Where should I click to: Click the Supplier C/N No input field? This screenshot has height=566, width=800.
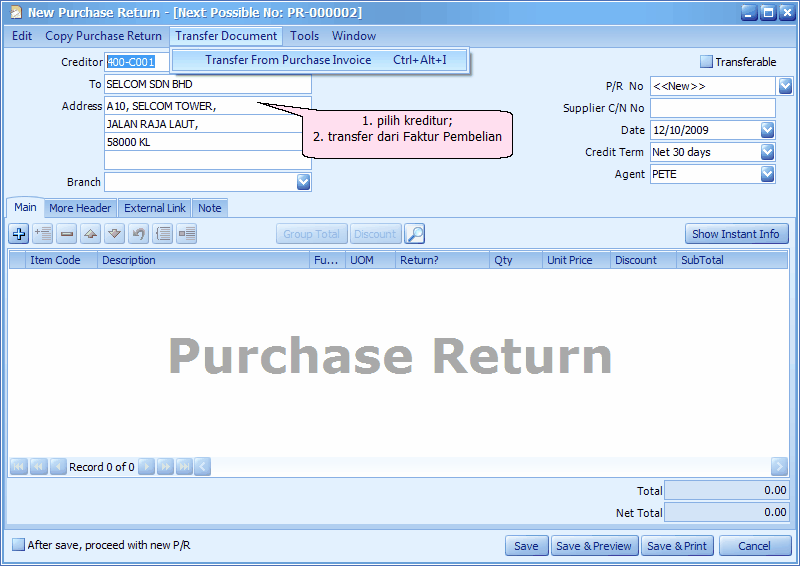[713, 108]
